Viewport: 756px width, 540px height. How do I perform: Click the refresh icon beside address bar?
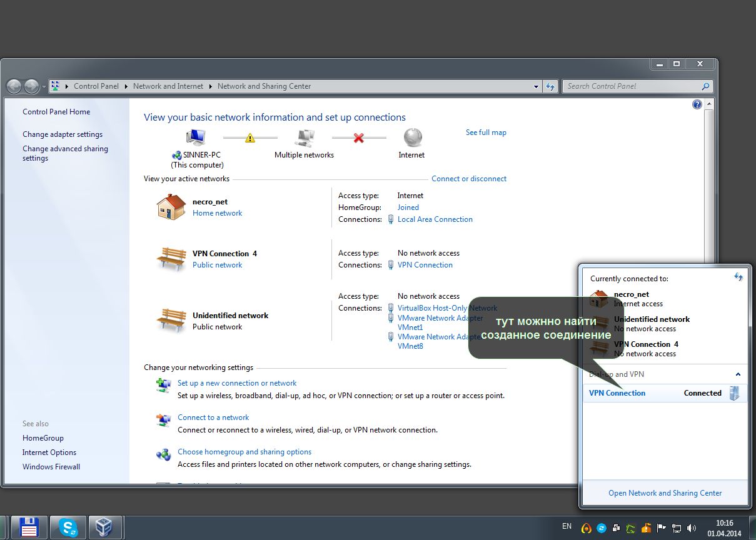pyautogui.click(x=550, y=86)
